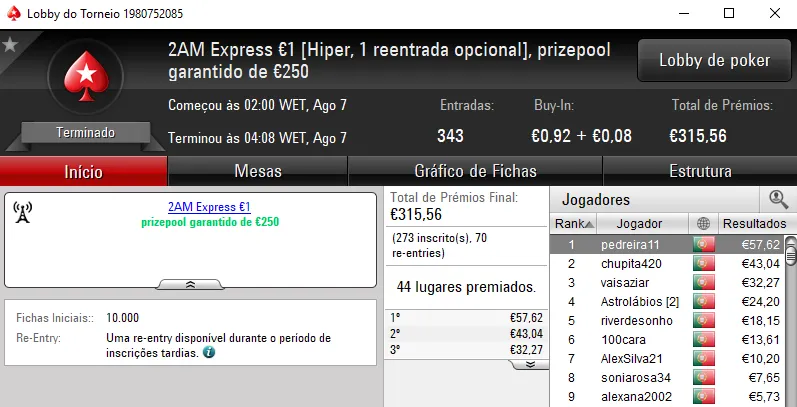Click the globe country column header

(703, 223)
